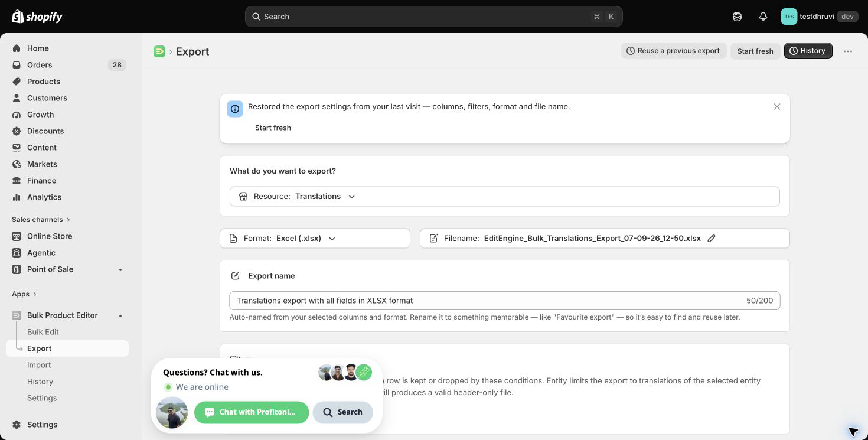Click Start fresh link in the banner
868x440 pixels.
tap(273, 128)
